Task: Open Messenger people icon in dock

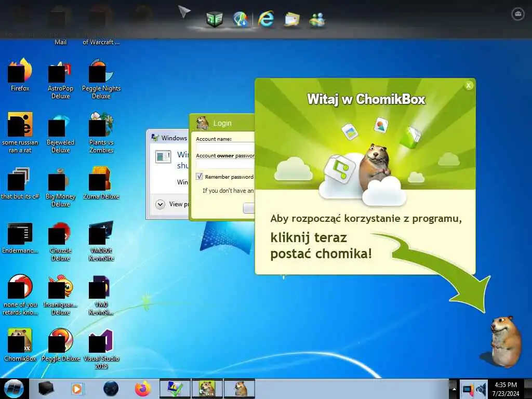Action: [x=317, y=19]
